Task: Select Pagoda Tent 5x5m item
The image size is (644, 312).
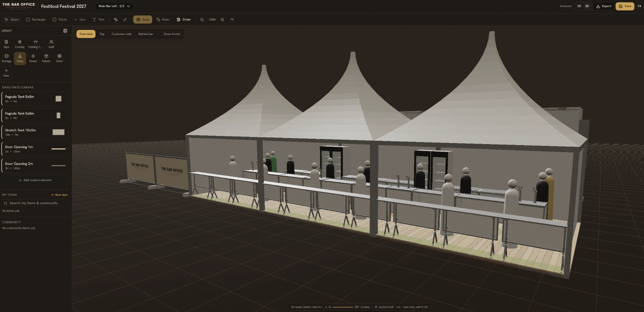Action: coord(35,99)
